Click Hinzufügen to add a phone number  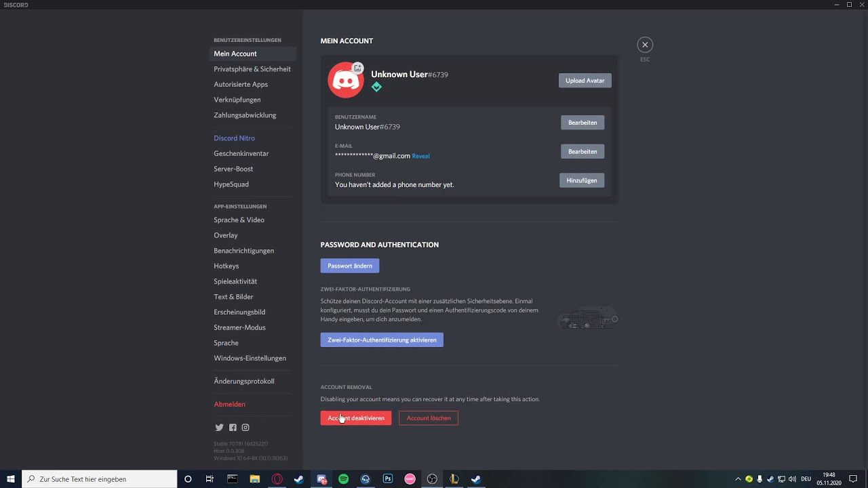click(x=582, y=180)
